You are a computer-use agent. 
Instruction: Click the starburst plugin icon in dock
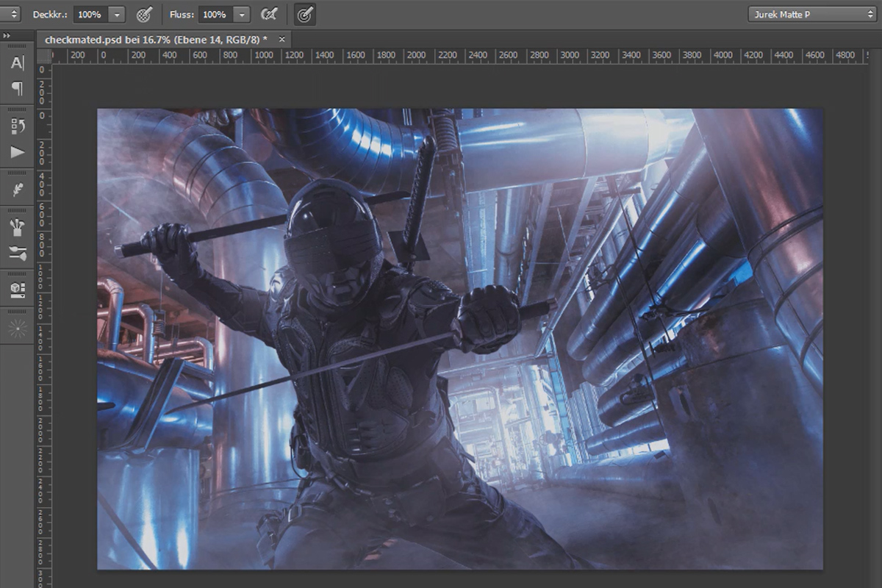pyautogui.click(x=17, y=329)
